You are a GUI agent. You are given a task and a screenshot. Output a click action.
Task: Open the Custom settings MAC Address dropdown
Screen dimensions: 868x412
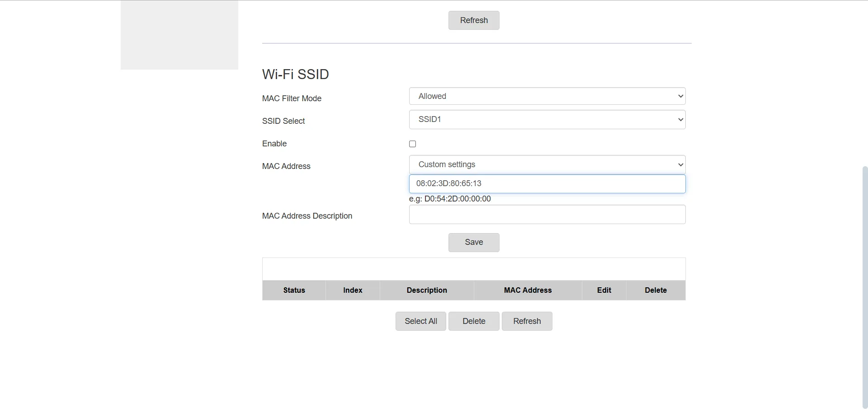(547, 164)
